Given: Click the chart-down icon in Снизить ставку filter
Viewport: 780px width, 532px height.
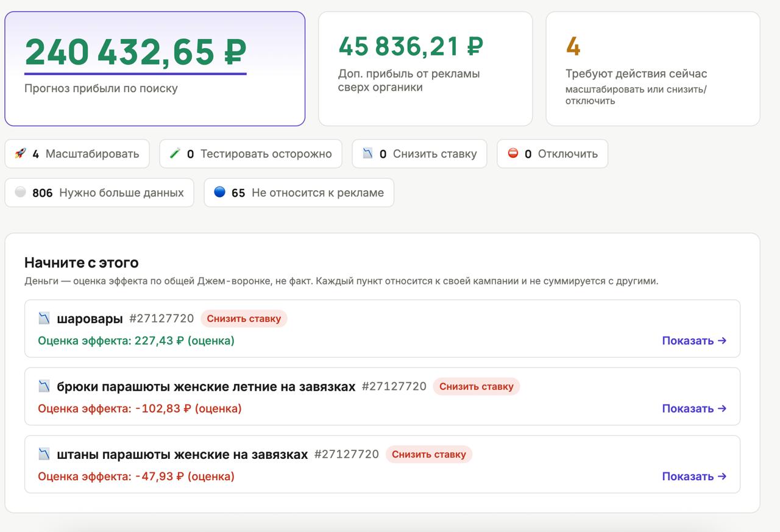Looking at the screenshot, I should click(367, 154).
